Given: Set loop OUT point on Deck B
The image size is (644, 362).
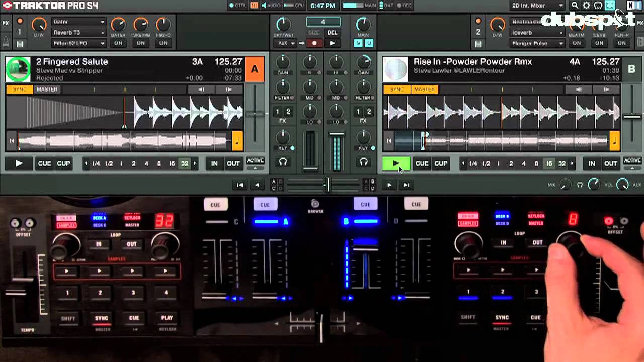Looking at the screenshot, I should [610, 163].
